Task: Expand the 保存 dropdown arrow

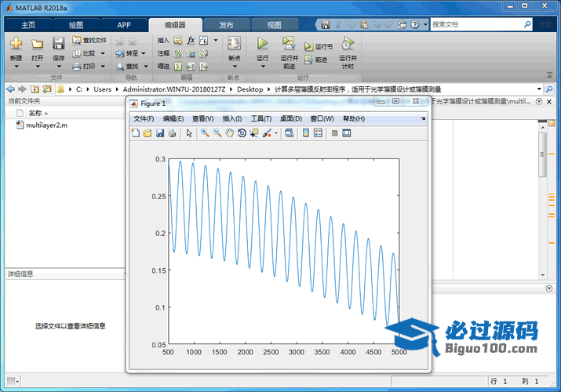Action: (x=59, y=67)
